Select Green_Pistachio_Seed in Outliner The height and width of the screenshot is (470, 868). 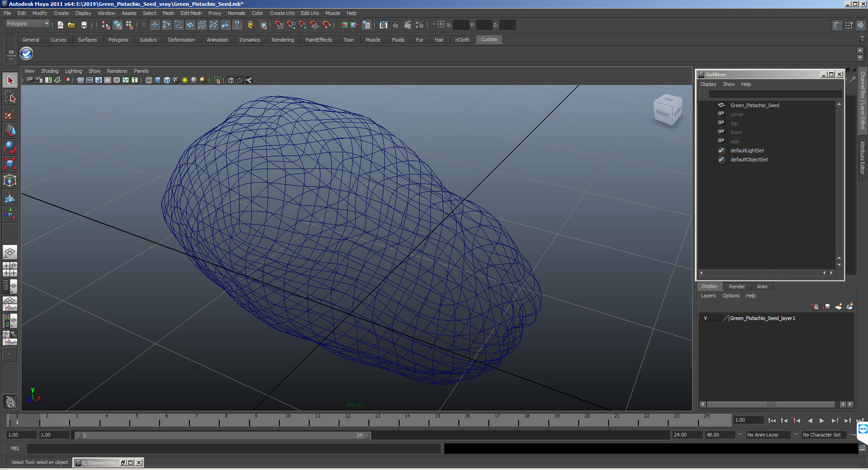pyautogui.click(x=755, y=105)
